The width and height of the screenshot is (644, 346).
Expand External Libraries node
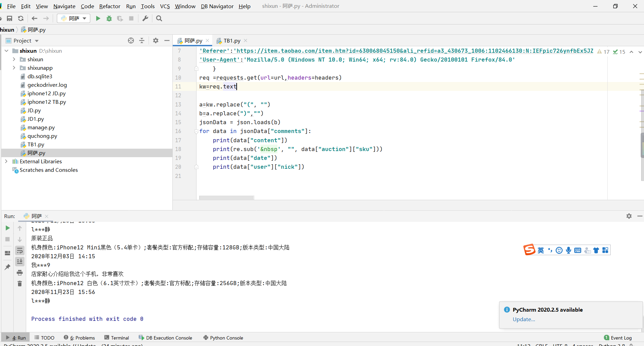[x=6, y=161]
